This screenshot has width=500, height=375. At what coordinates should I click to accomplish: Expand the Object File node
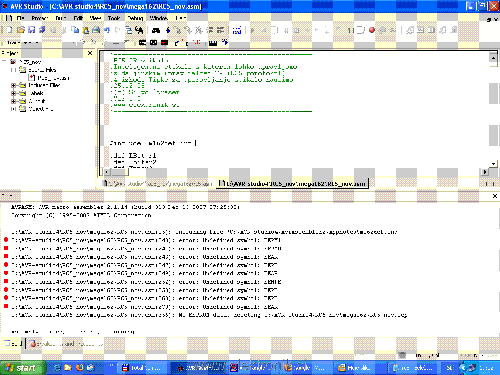click(13, 109)
